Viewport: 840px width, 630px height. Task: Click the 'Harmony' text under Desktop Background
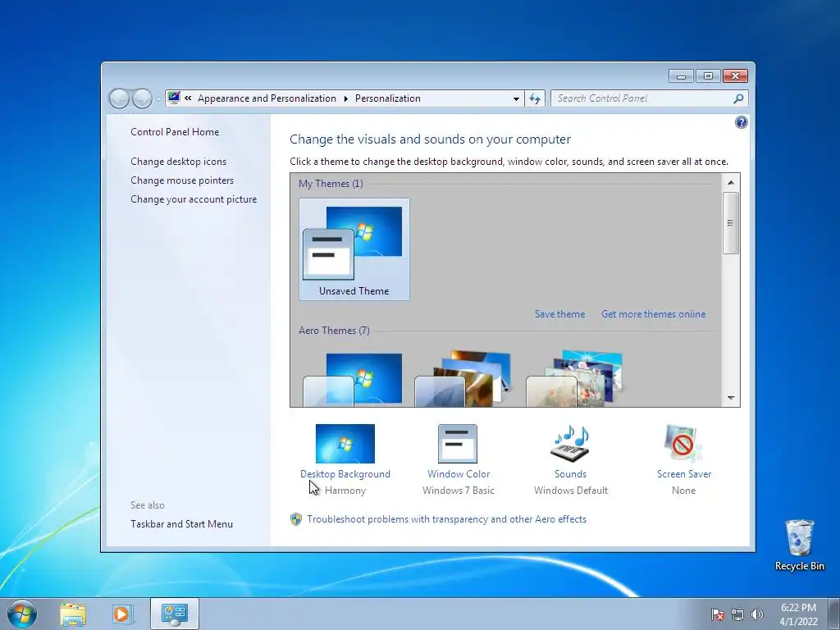point(345,491)
